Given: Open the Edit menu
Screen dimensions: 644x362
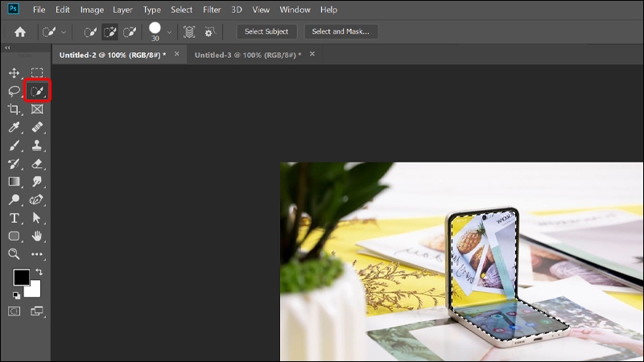Looking at the screenshot, I should [x=63, y=10].
